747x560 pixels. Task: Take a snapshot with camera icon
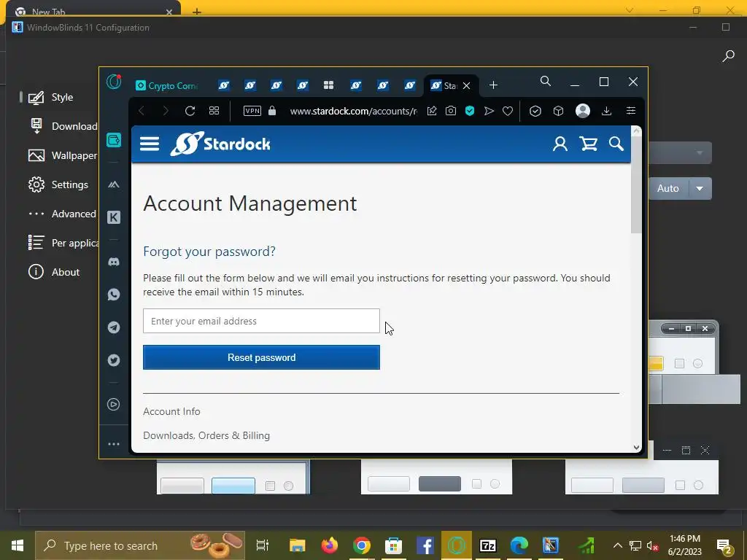point(451,111)
